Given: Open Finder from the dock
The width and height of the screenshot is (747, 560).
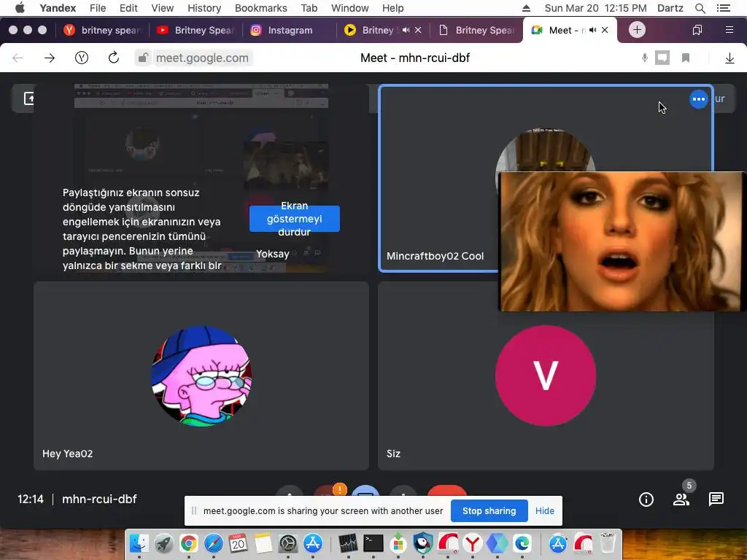Looking at the screenshot, I should click(139, 542).
